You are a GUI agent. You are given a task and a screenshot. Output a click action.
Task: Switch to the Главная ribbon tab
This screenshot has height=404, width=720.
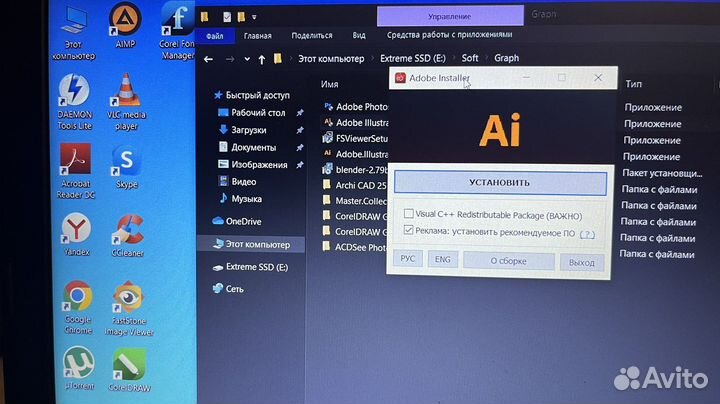click(x=258, y=36)
